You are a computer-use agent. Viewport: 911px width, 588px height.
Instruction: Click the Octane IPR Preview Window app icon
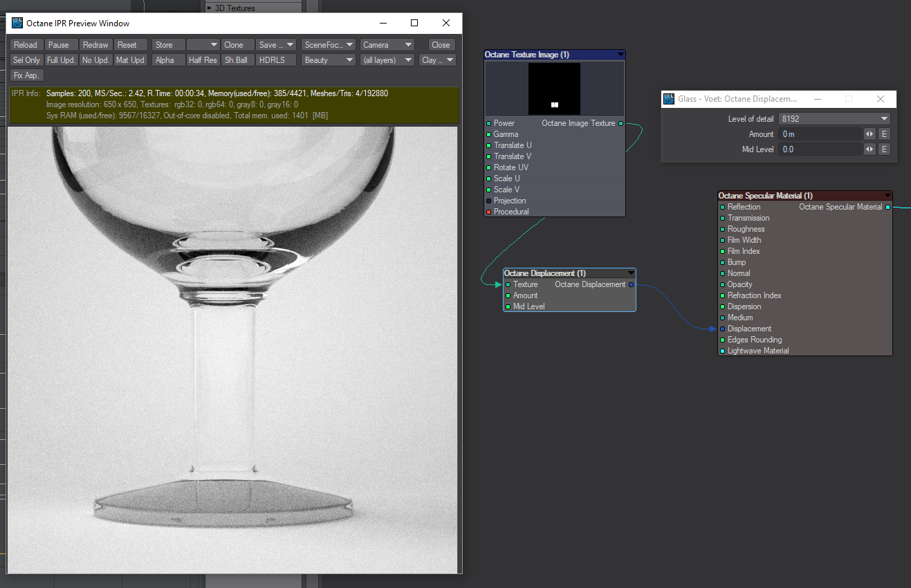click(x=17, y=23)
